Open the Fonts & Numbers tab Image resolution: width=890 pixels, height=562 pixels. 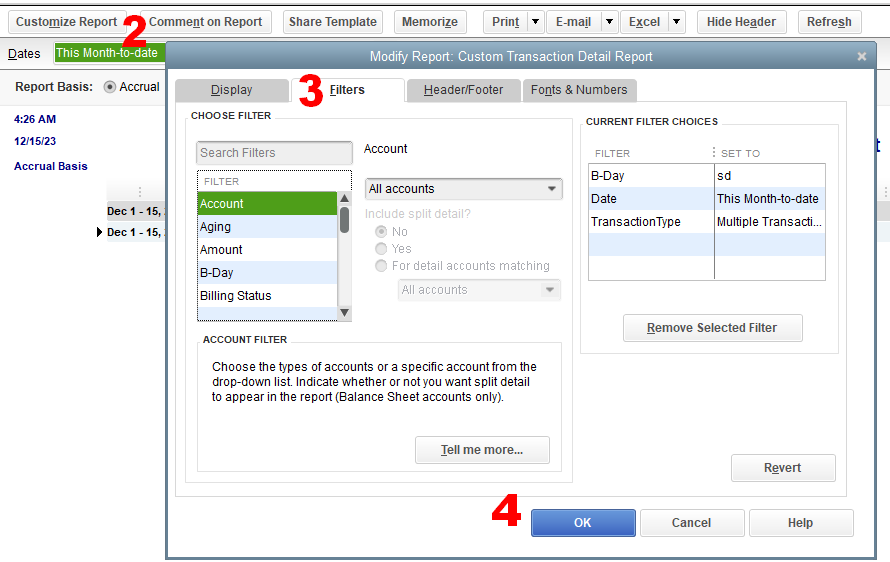coord(579,90)
